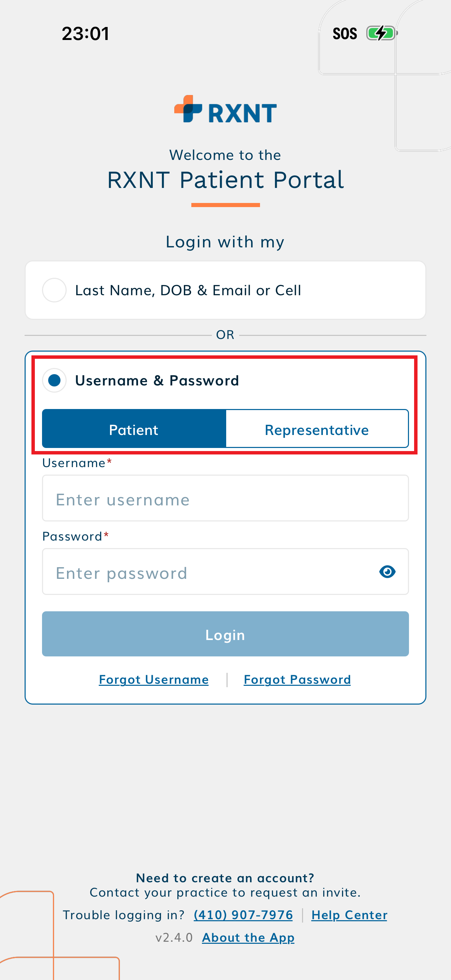Image resolution: width=451 pixels, height=980 pixels.
Task: Switch to the Patient tab
Action: 134,430
